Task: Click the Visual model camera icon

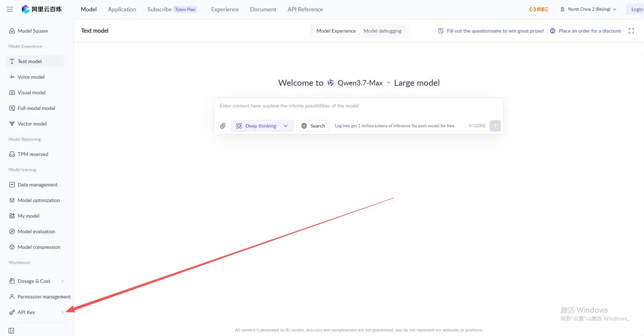Action: point(12,93)
